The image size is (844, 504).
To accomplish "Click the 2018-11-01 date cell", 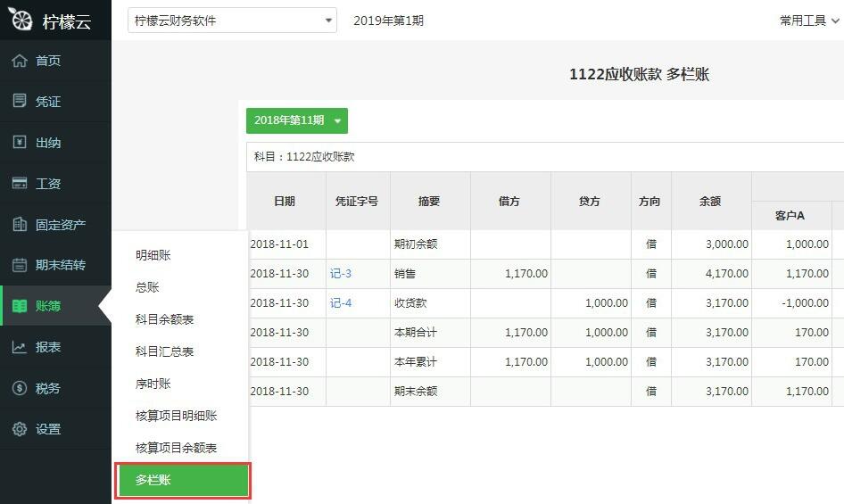I will pos(285,244).
